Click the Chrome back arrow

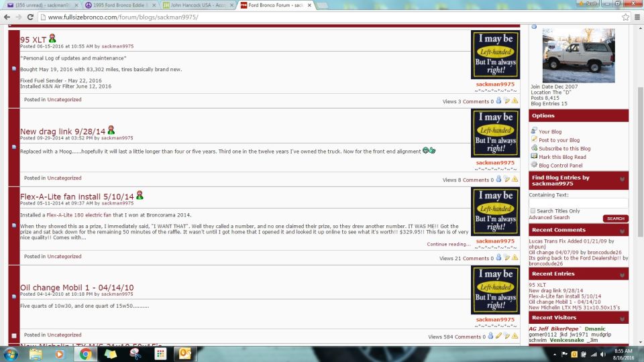coord(7,17)
